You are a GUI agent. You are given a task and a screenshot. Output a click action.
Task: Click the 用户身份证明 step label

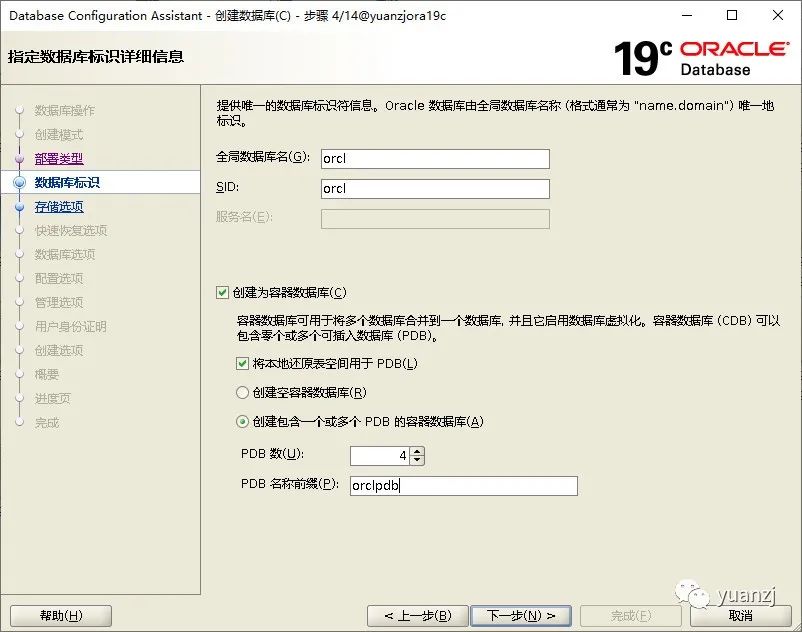[x=71, y=327]
